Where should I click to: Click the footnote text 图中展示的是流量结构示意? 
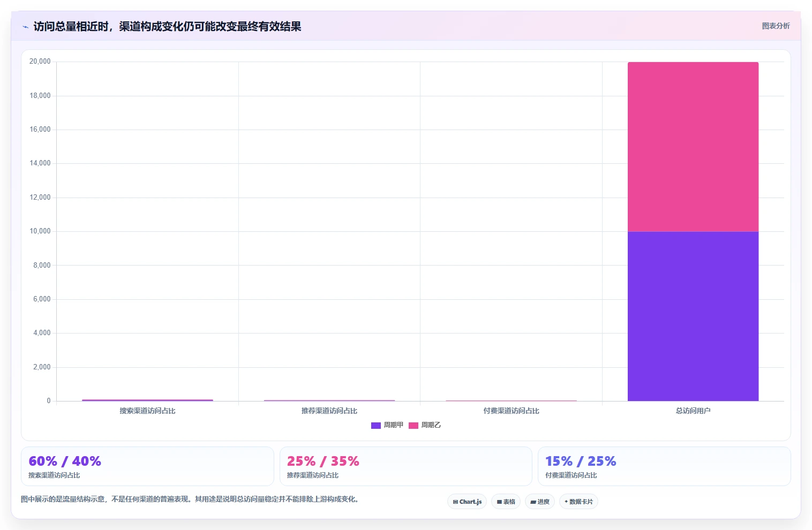coord(190,499)
